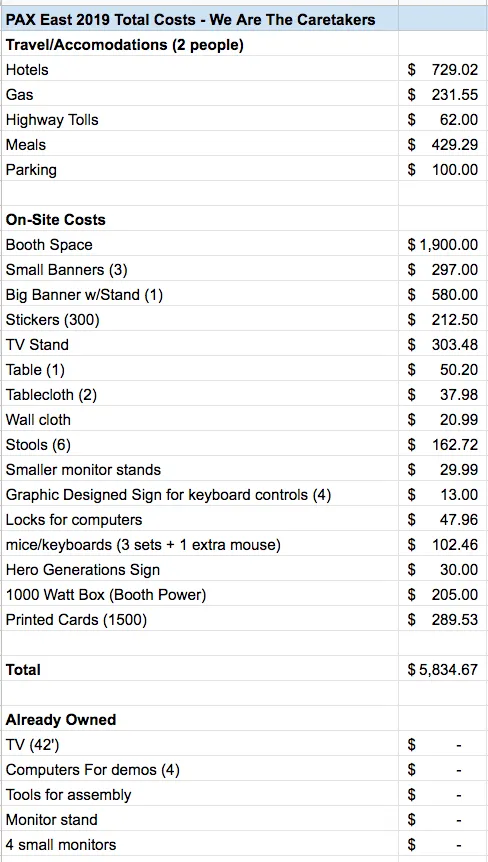488x862 pixels.
Task: Click the Stickers (300) label cell
Action: pos(199,319)
